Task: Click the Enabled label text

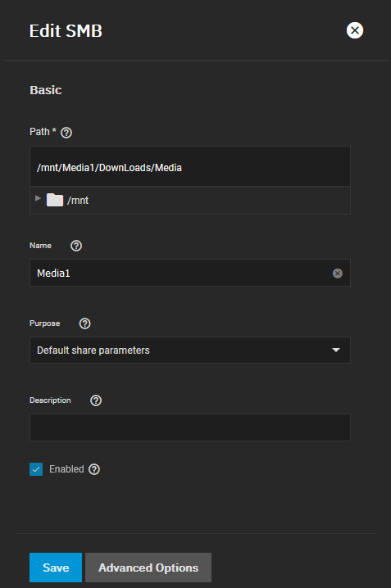Action: (x=66, y=469)
